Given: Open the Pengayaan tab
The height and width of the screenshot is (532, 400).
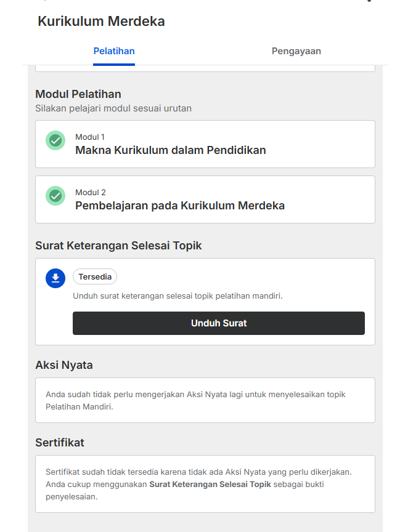Looking at the screenshot, I should (x=296, y=51).
